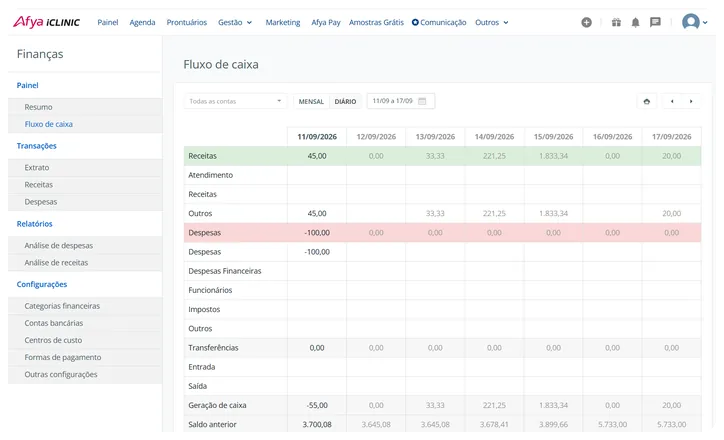Click the 3.700,08 Saldo anterior value
Image resolution: width=724 pixels, height=440 pixels.
coord(317,424)
